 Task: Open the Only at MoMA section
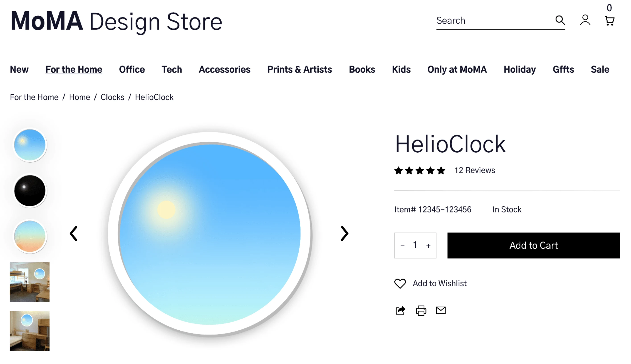(457, 69)
